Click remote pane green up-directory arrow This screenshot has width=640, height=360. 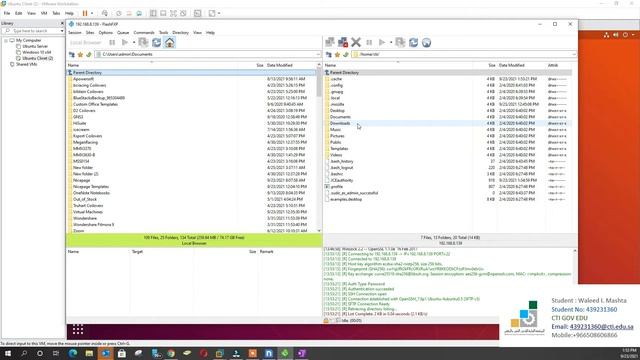click(x=346, y=54)
